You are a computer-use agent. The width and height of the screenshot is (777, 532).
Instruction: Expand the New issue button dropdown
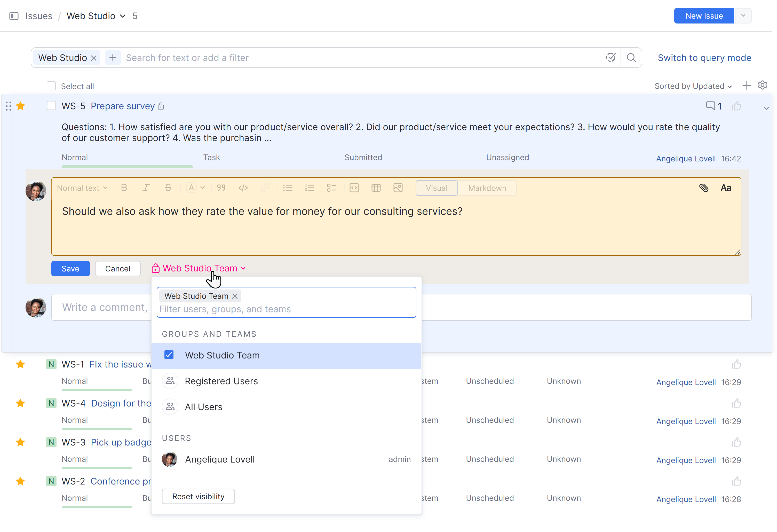tap(743, 15)
